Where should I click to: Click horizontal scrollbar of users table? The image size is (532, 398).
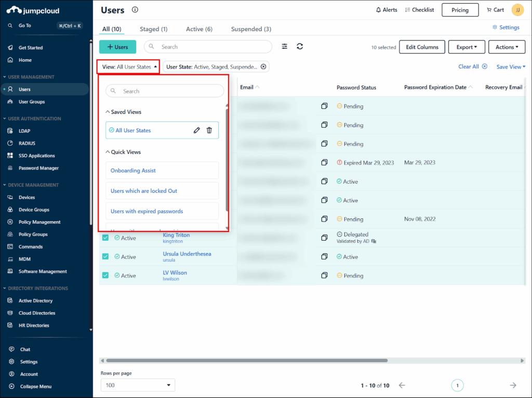247,360
